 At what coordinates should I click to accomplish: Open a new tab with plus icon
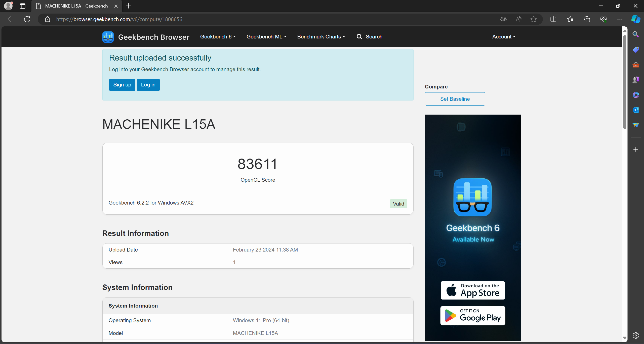click(x=129, y=6)
